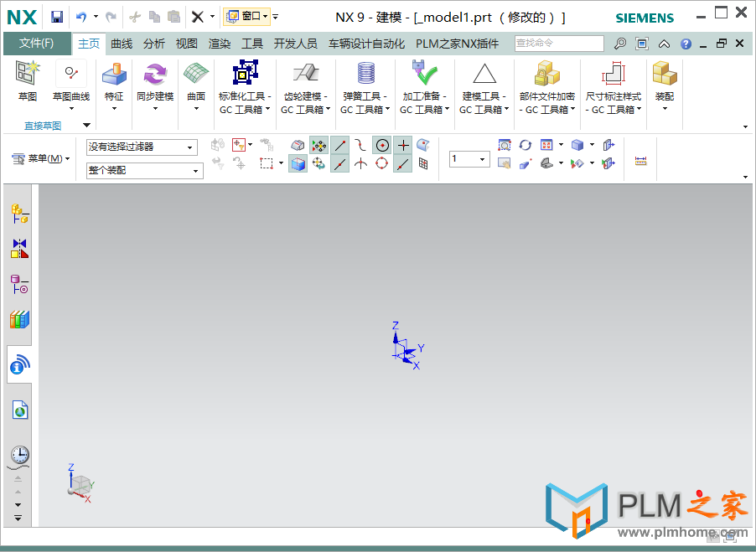Open the work layer dropdown showing 1
The width and height of the screenshot is (756, 552).
[x=469, y=159]
